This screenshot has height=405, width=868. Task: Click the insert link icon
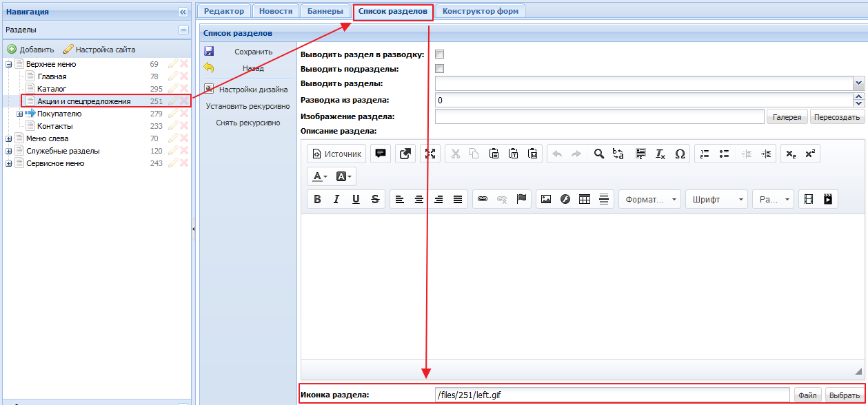click(x=483, y=199)
